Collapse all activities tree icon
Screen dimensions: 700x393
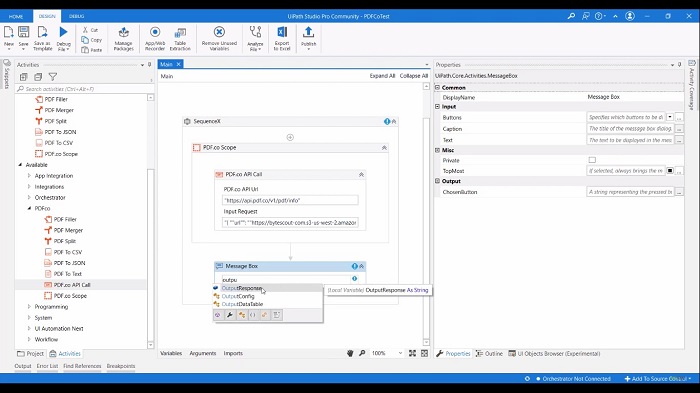click(38, 77)
